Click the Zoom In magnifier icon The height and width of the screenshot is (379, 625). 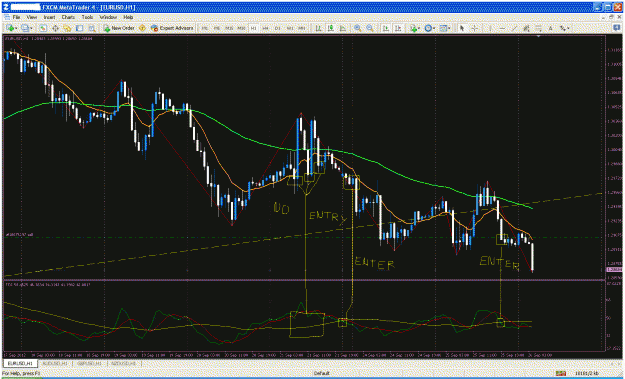358,28
